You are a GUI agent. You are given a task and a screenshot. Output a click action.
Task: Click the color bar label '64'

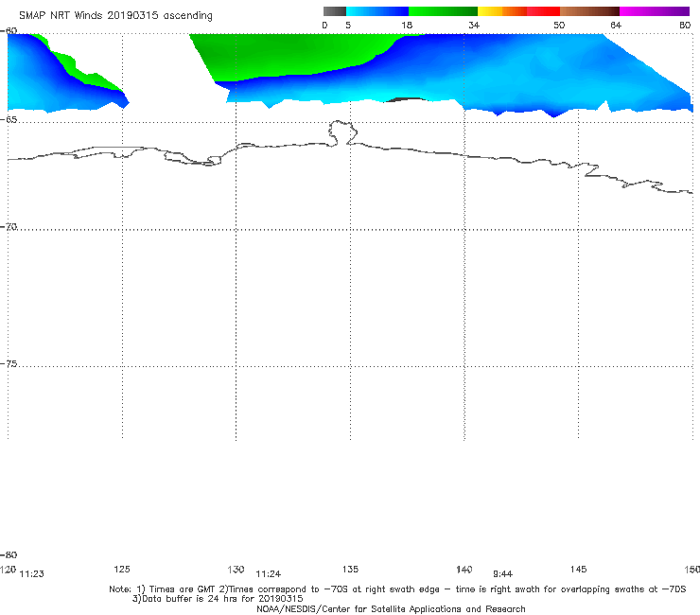616,25
